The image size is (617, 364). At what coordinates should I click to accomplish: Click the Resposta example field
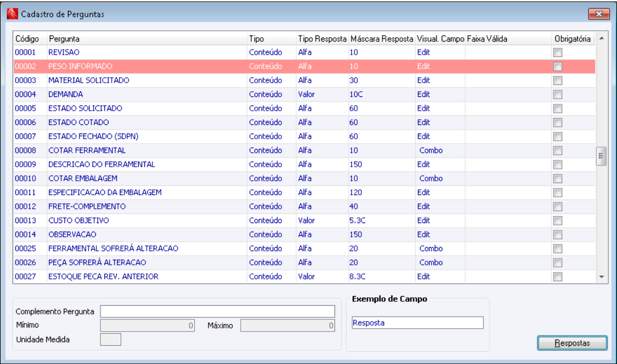tap(417, 323)
